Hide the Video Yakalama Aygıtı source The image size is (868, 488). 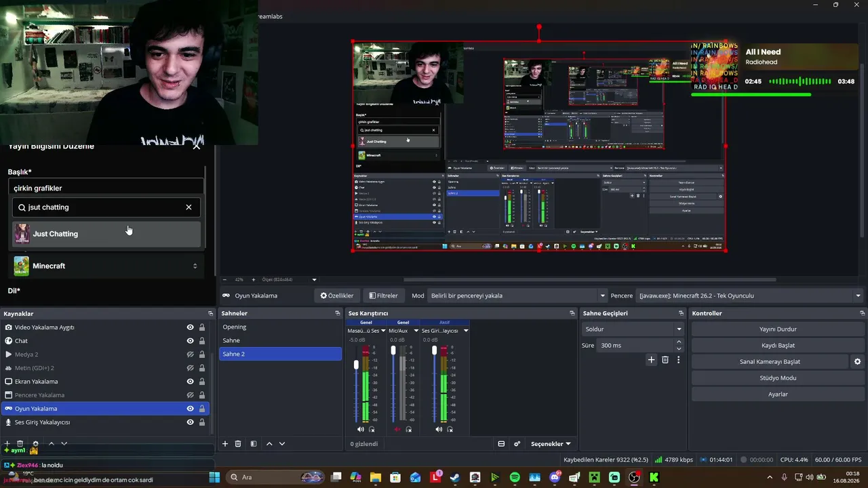191,327
